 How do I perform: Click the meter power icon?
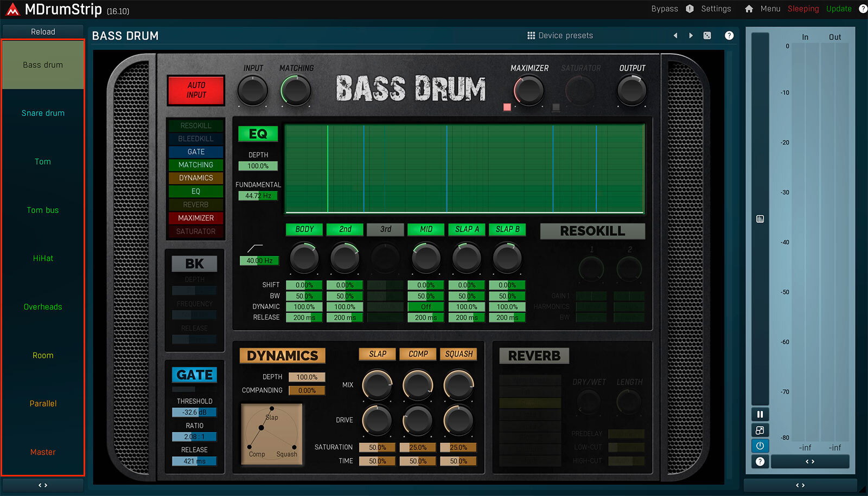760,446
